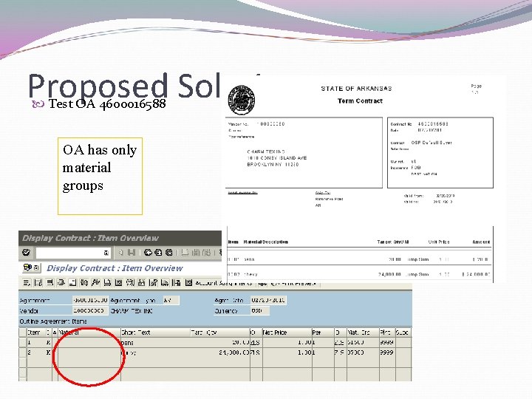Viewport: 532px width, 399px height.
Task: Click the Print Preview button
Action: (x=295, y=283)
